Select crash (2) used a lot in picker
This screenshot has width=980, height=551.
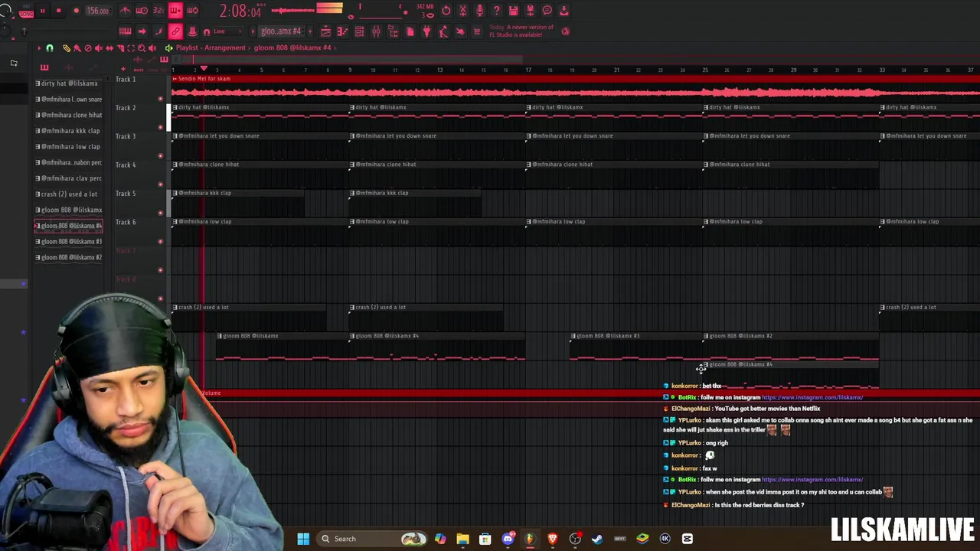point(67,194)
